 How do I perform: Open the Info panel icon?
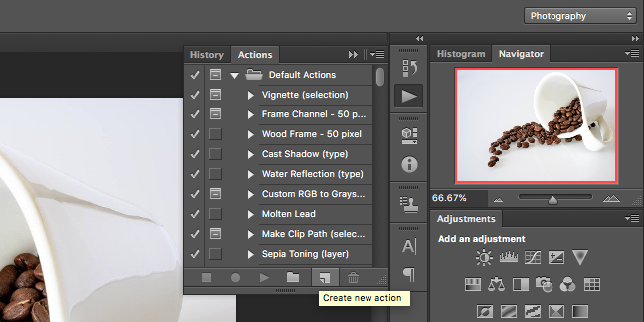[x=409, y=165]
